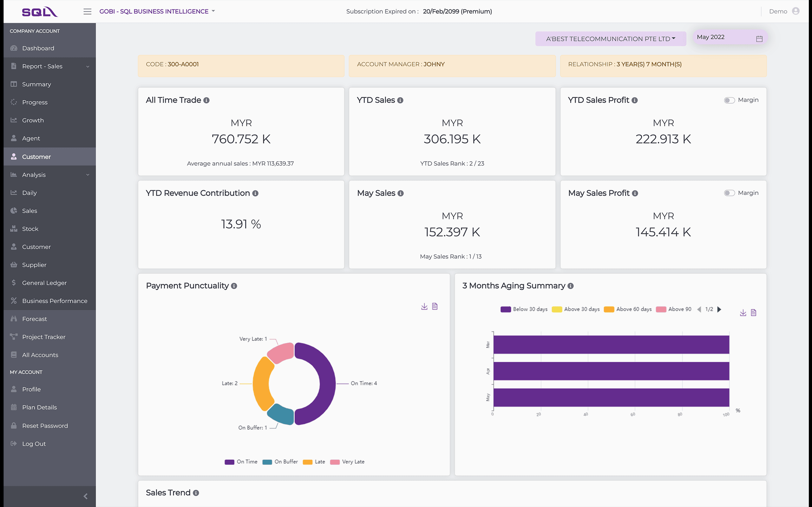
Task: Collapse sidebar with bottom arrow icon
Action: pos(85,496)
